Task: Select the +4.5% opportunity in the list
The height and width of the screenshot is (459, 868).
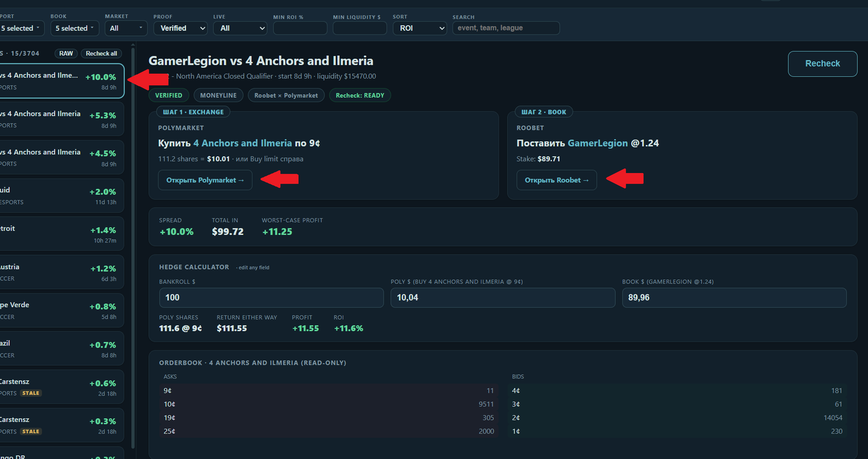Action: (61, 158)
